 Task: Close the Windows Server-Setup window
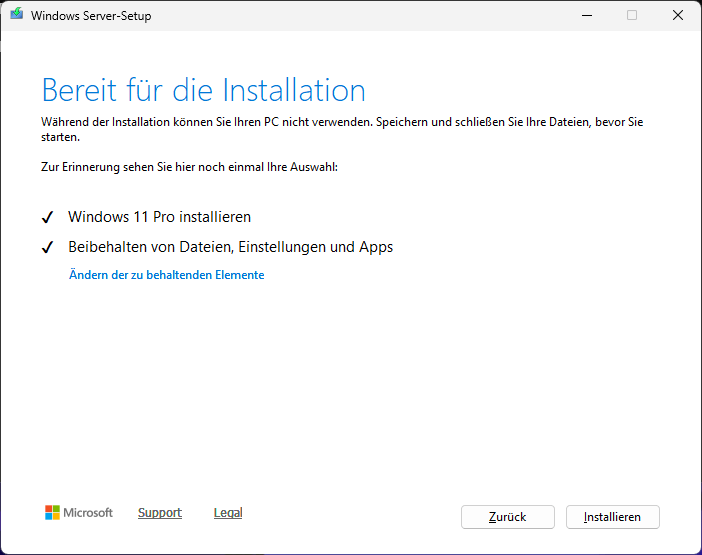[678, 15]
